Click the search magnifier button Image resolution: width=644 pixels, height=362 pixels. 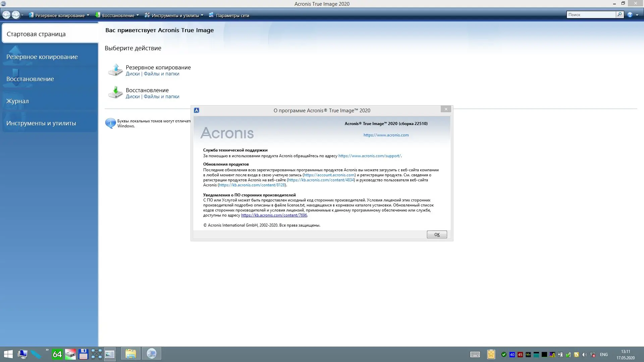[620, 14]
